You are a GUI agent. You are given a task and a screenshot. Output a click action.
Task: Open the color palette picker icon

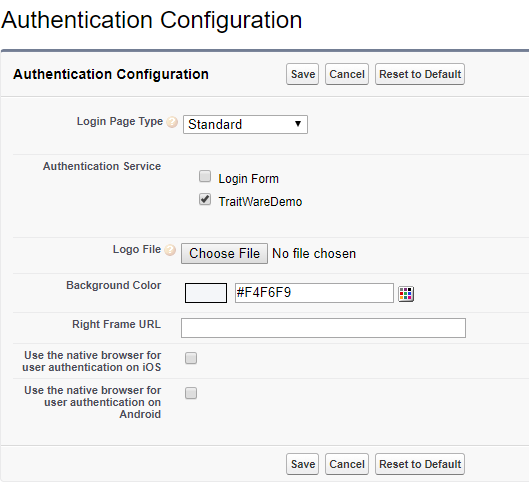pyautogui.click(x=406, y=294)
